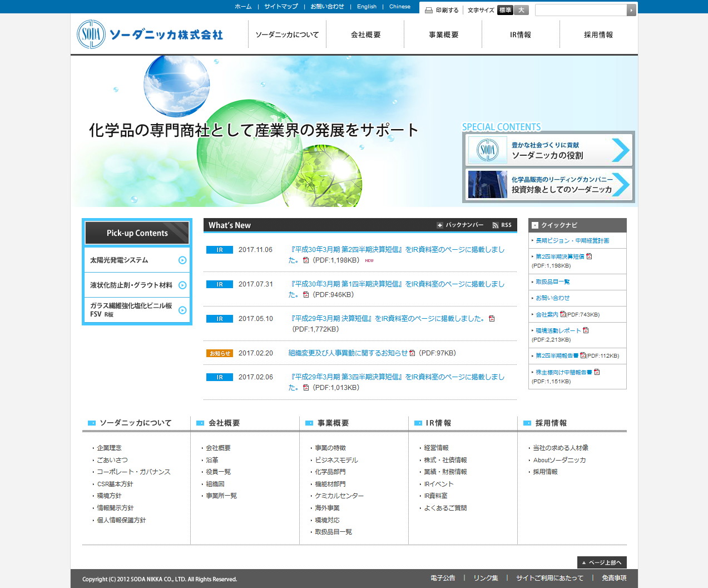Click the SODA Nikka company logo
Image resolution: width=708 pixels, height=588 pixels.
coord(150,34)
